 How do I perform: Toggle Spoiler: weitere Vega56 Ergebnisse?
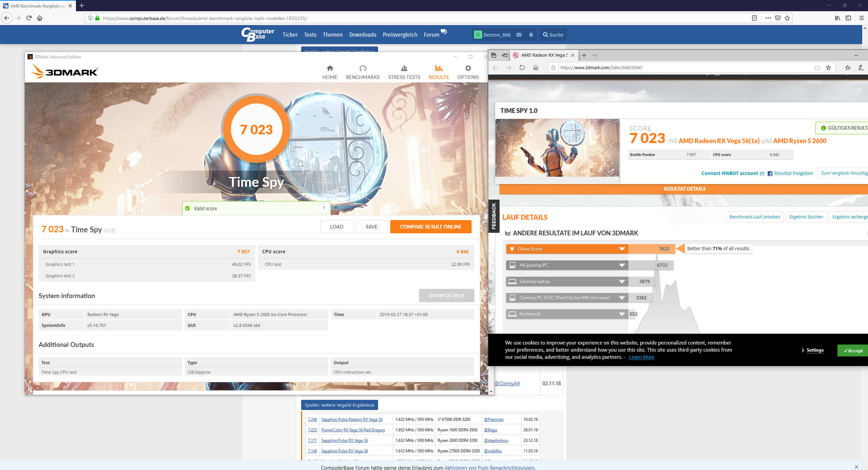tap(339, 405)
